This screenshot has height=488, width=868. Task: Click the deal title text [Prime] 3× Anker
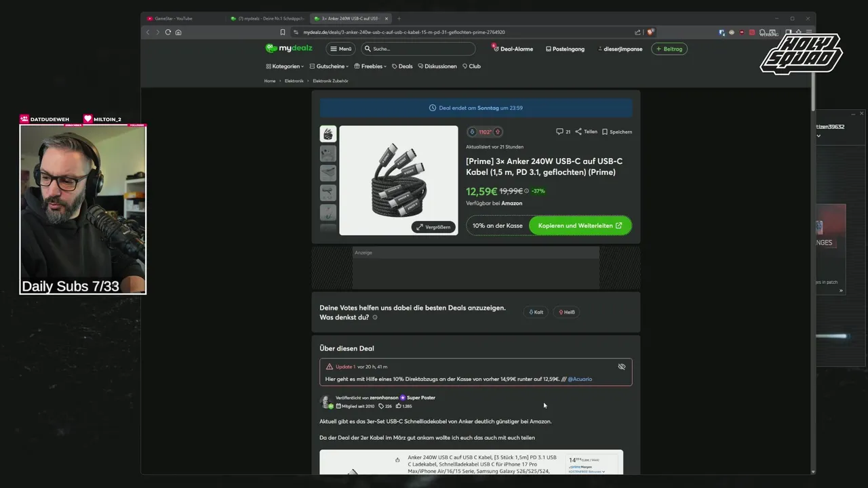tap(544, 167)
